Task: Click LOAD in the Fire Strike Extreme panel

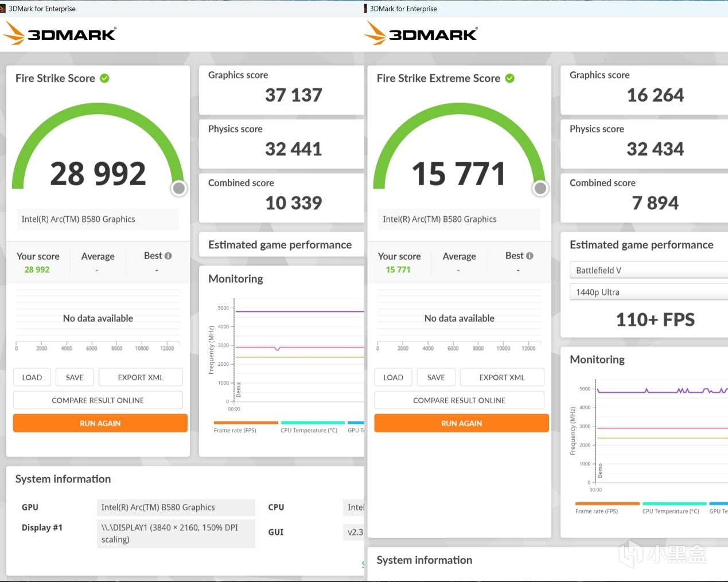Action: click(394, 377)
